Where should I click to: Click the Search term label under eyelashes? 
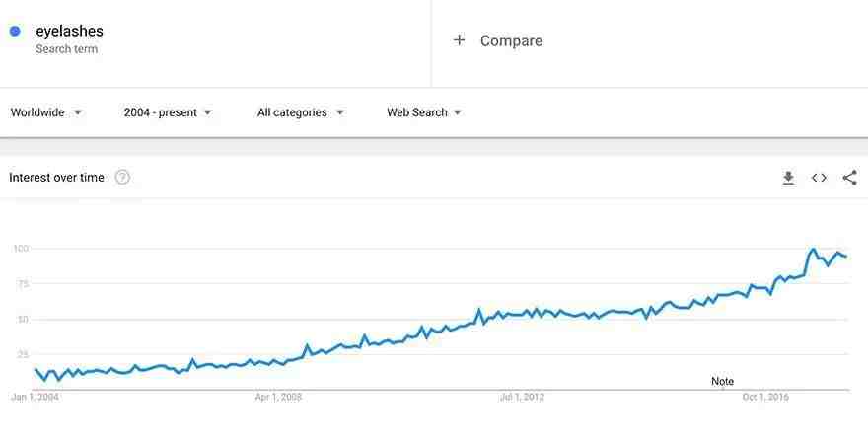click(66, 49)
